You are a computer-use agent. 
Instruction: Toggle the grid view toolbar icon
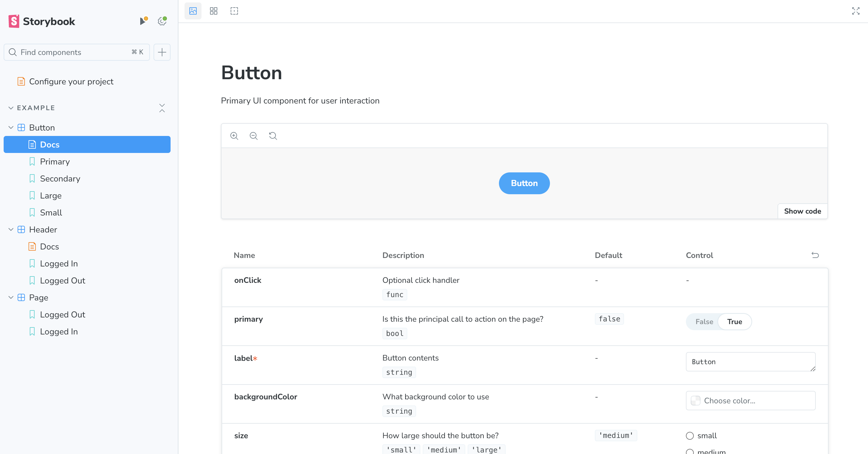click(214, 11)
